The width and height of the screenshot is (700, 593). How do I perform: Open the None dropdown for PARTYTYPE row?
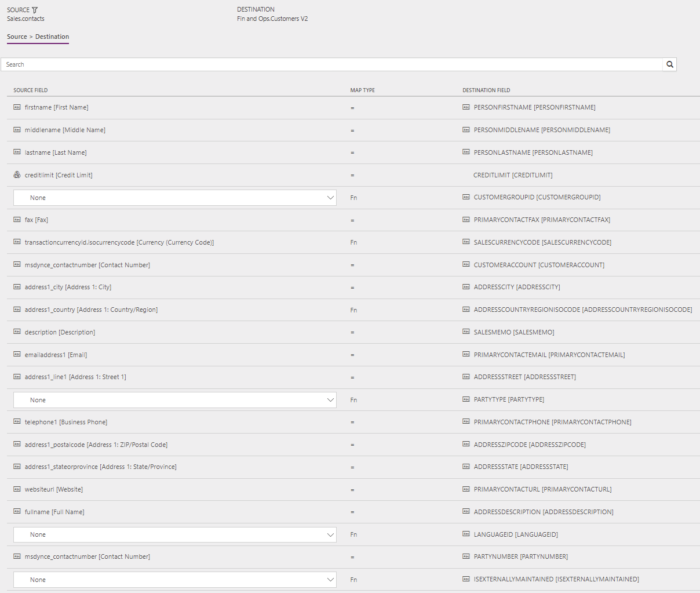tap(175, 400)
